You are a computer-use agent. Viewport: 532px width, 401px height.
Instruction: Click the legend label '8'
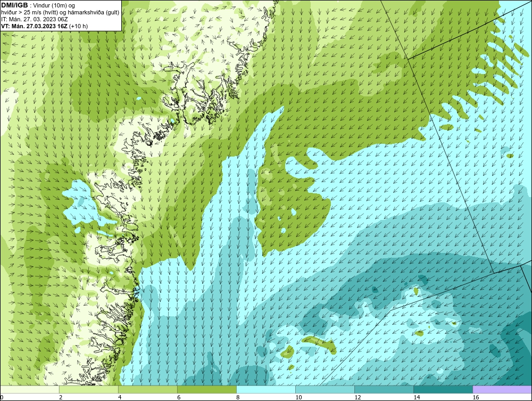[238, 397]
